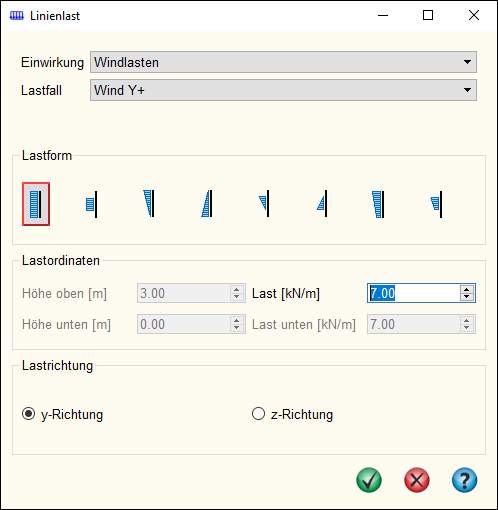
Task: Open the Einwirkung dropdown showing Windlasten
Action: tap(283, 62)
